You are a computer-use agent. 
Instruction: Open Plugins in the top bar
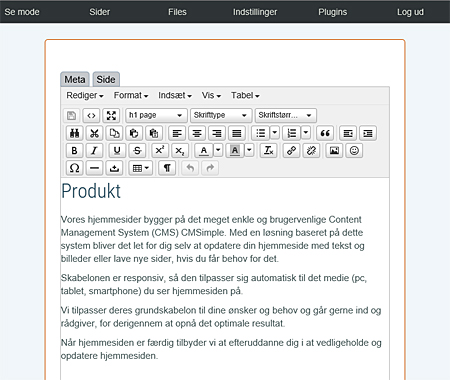(x=332, y=12)
